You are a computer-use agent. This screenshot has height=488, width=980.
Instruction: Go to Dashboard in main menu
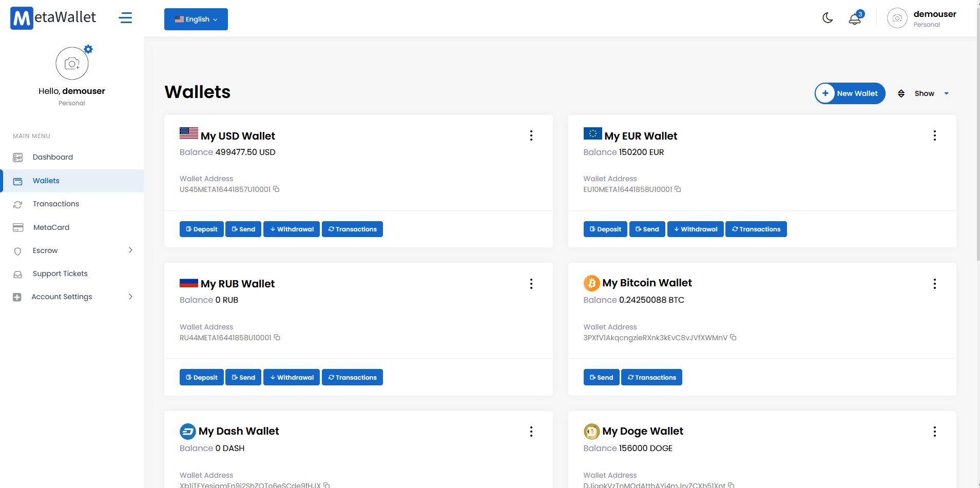coord(52,157)
